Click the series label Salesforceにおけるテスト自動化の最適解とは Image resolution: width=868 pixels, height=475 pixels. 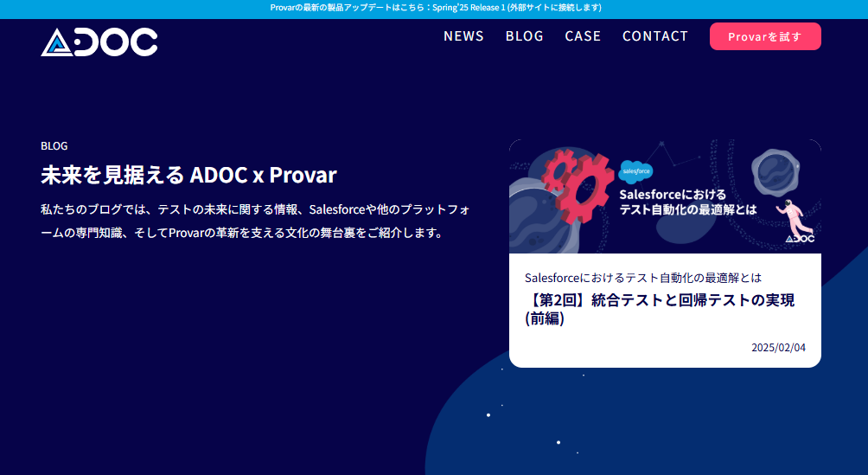[643, 278]
